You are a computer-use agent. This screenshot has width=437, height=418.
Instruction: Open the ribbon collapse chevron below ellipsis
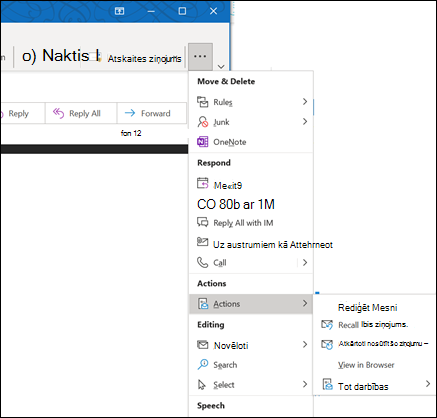(x=221, y=67)
